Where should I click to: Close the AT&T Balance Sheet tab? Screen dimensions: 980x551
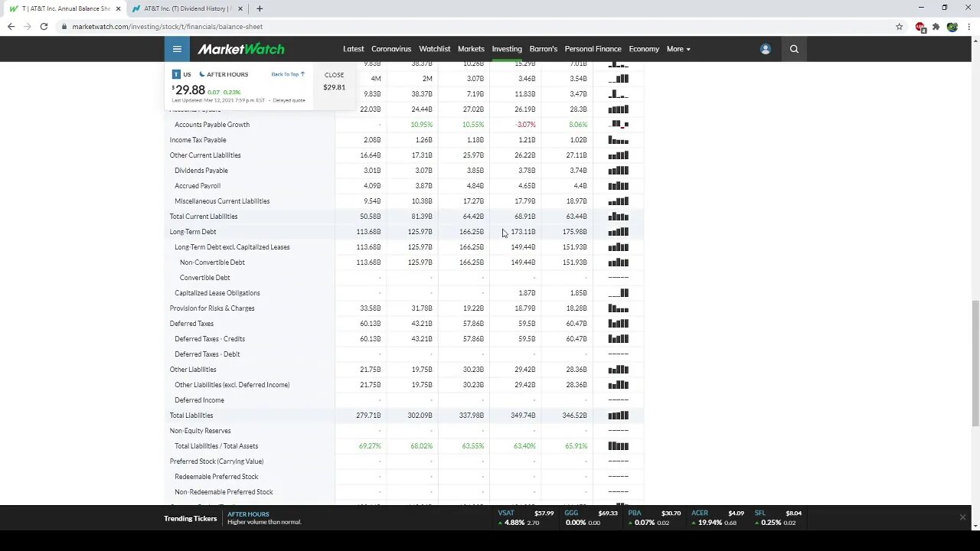coord(118,8)
